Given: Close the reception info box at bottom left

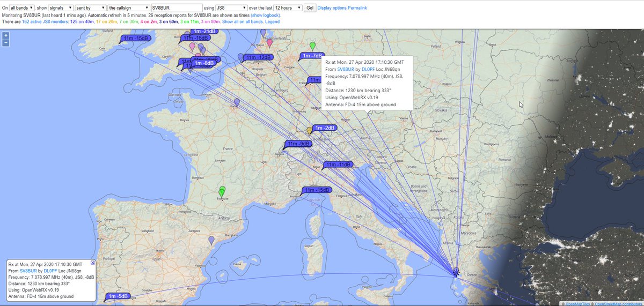Looking at the screenshot, I should tap(92, 263).
